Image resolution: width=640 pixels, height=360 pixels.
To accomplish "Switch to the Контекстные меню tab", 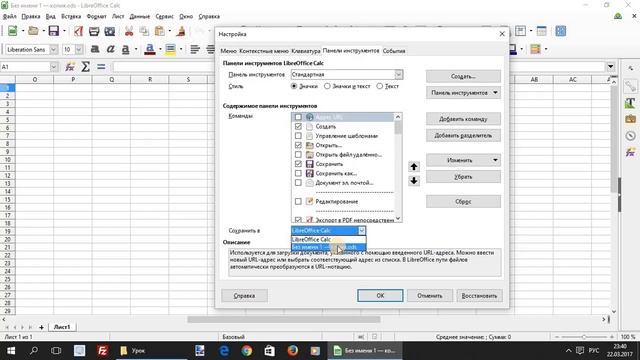I will coord(264,51).
